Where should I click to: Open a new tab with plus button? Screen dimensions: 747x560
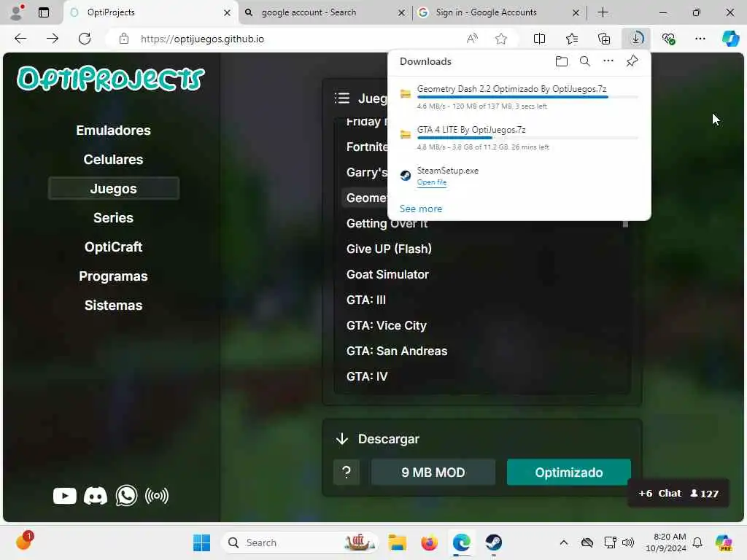click(x=603, y=12)
